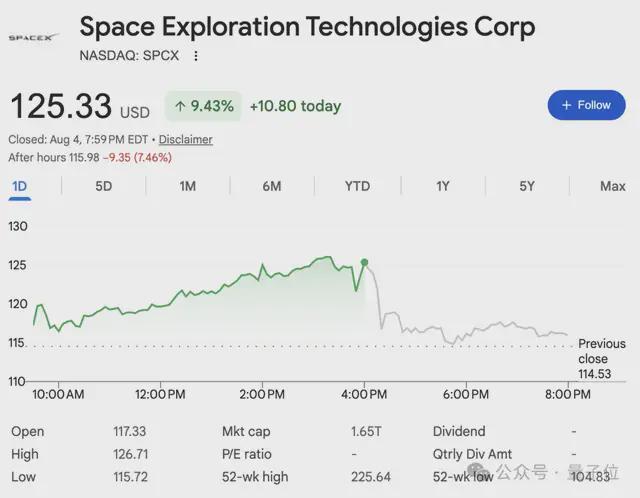The width and height of the screenshot is (640, 498).
Task: Click the gray after-hours price line
Action: (469, 329)
